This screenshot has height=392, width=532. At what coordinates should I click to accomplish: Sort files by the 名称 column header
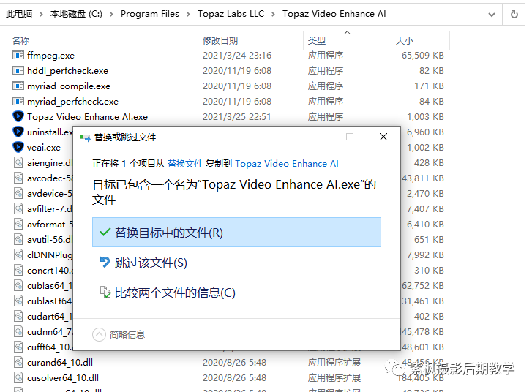(x=20, y=41)
